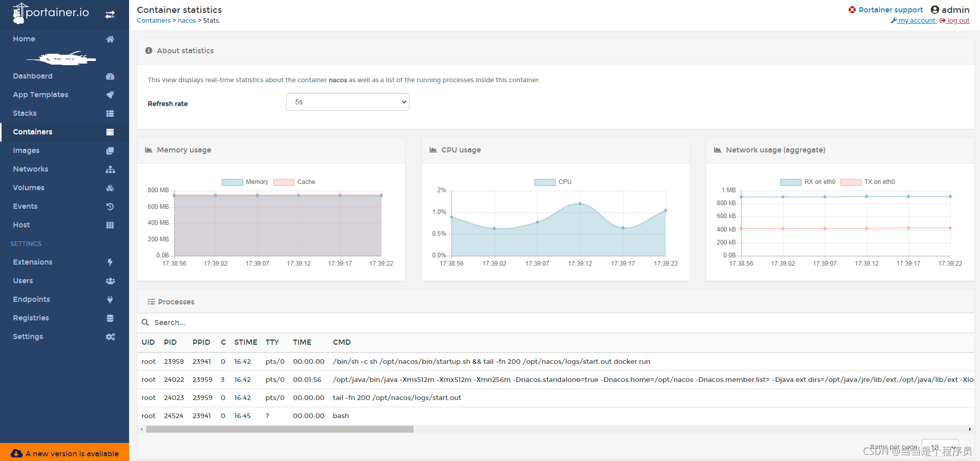Viewport: 980px width, 461px height.
Task: Click the horizontal scrollbar of processes table
Action: [x=280, y=429]
